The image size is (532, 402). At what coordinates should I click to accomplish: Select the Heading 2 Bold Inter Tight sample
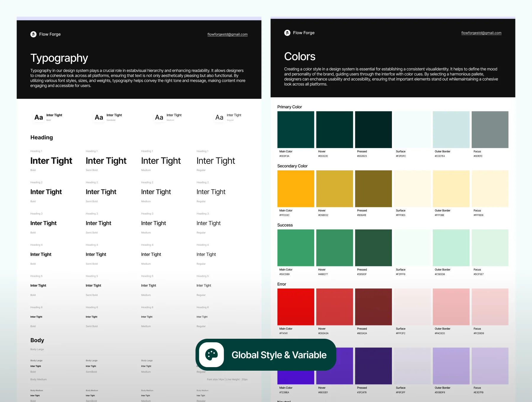click(46, 192)
